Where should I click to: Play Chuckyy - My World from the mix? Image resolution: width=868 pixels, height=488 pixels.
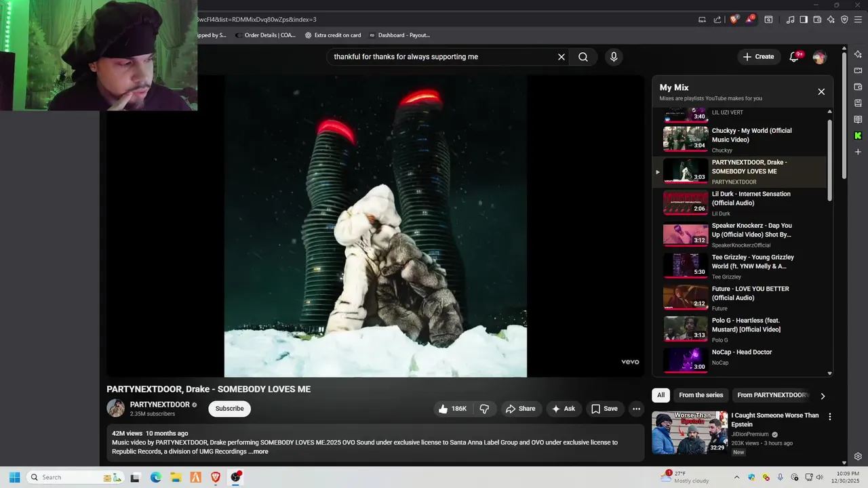pyautogui.click(x=739, y=140)
